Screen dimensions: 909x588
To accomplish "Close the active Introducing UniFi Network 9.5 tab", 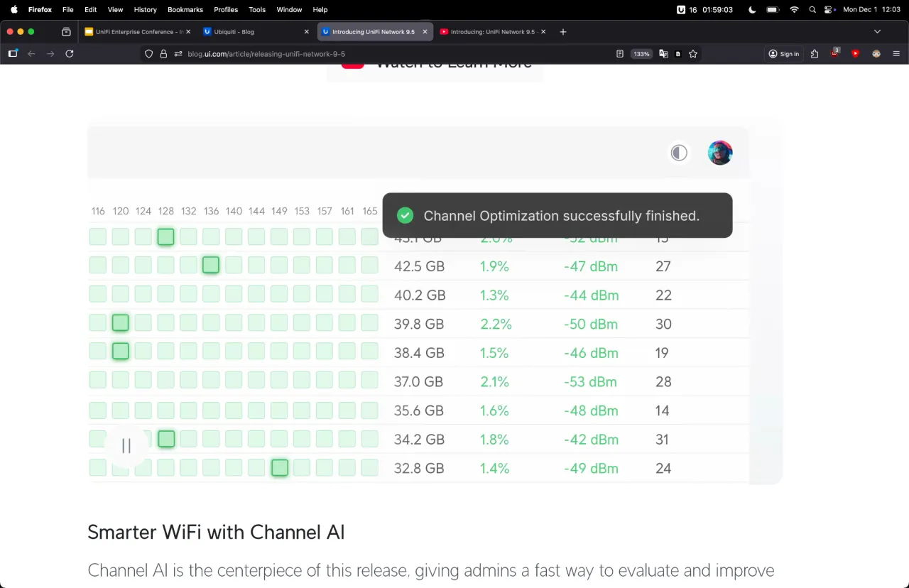I will [x=425, y=31].
